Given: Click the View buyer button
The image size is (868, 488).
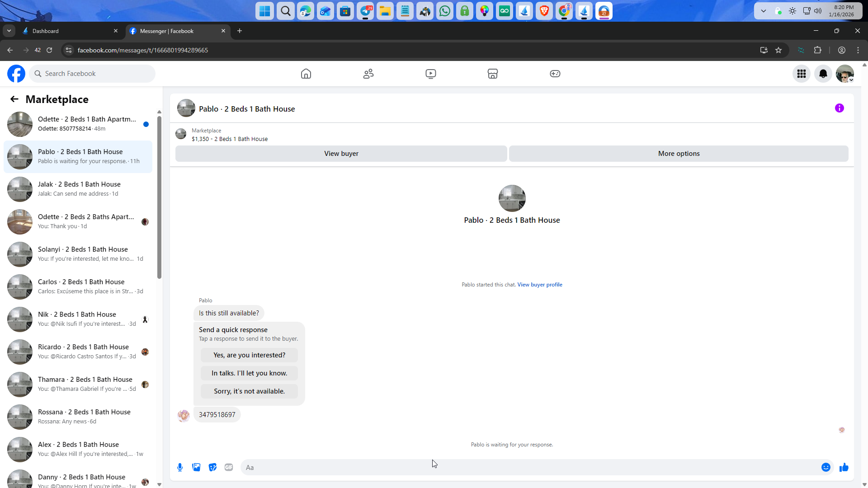Looking at the screenshot, I should [x=341, y=154].
